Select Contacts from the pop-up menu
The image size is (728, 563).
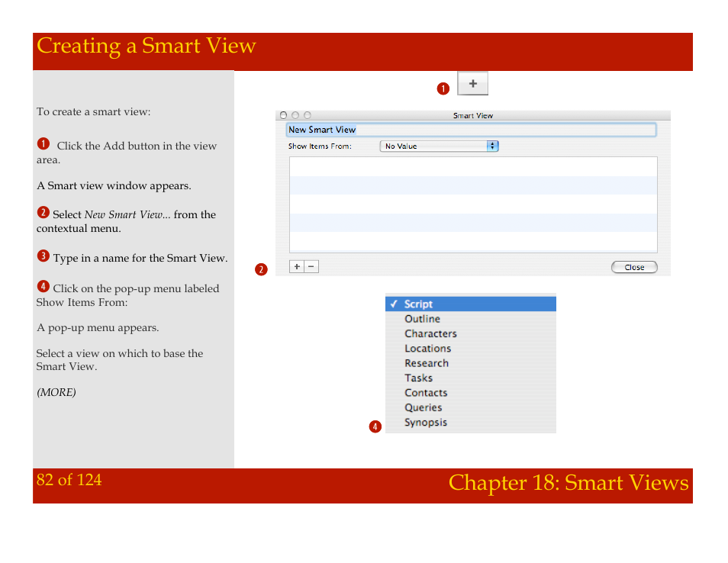tap(471, 393)
